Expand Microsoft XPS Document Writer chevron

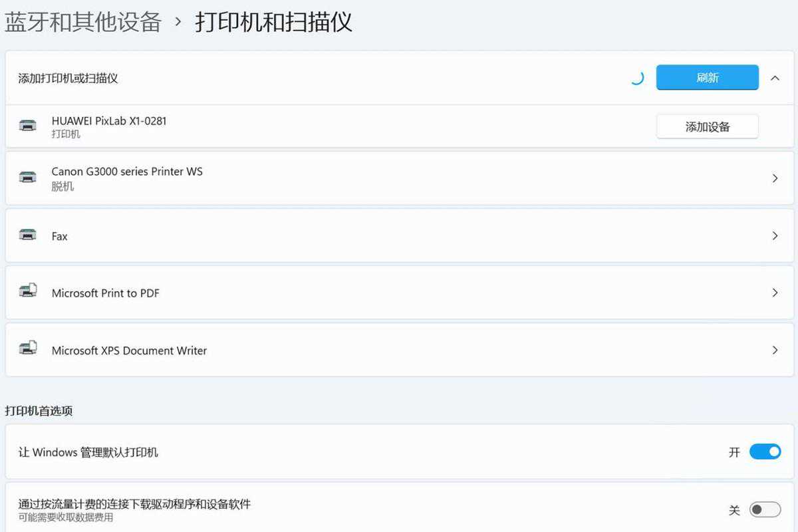[775, 350]
